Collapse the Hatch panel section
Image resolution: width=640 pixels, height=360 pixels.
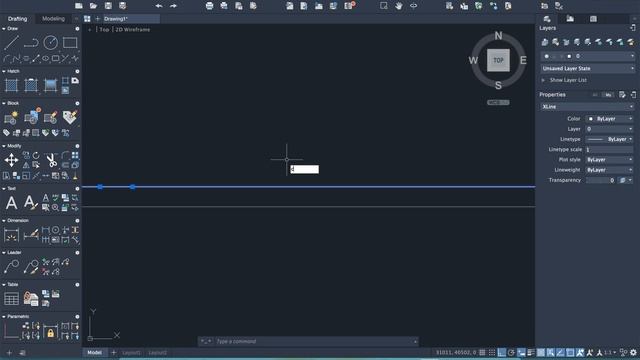point(4,71)
